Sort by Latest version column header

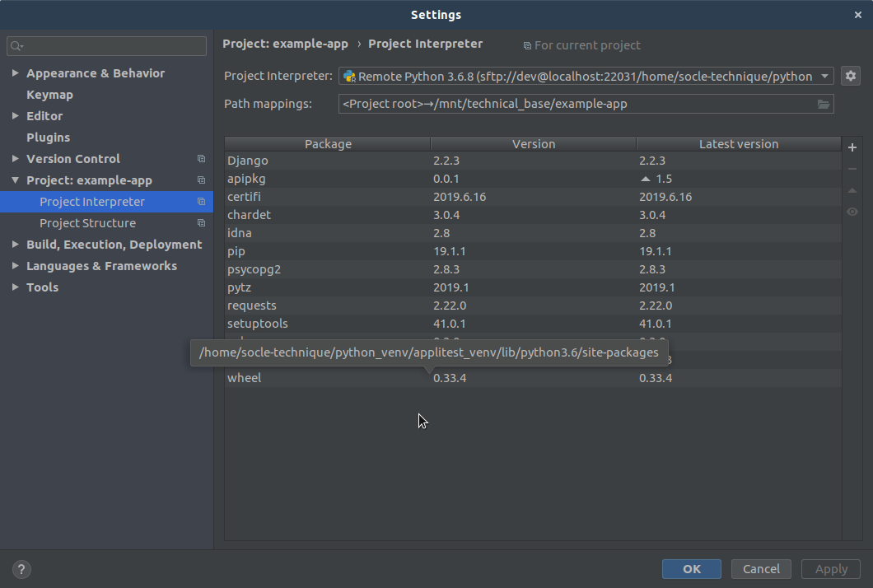(738, 143)
